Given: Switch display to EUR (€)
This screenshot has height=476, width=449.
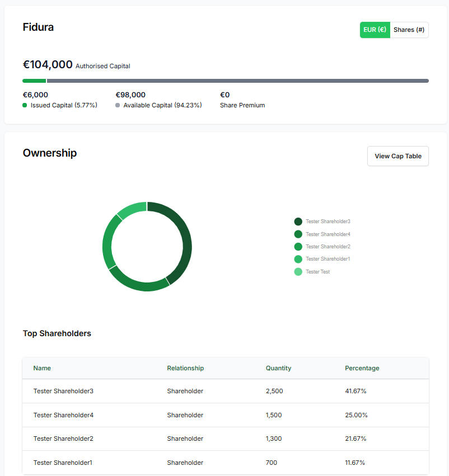Looking at the screenshot, I should (x=375, y=30).
